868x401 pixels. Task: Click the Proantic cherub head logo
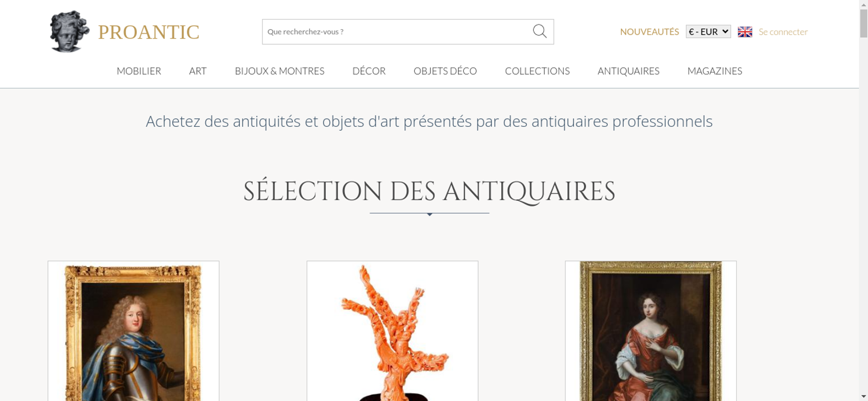pos(69,32)
